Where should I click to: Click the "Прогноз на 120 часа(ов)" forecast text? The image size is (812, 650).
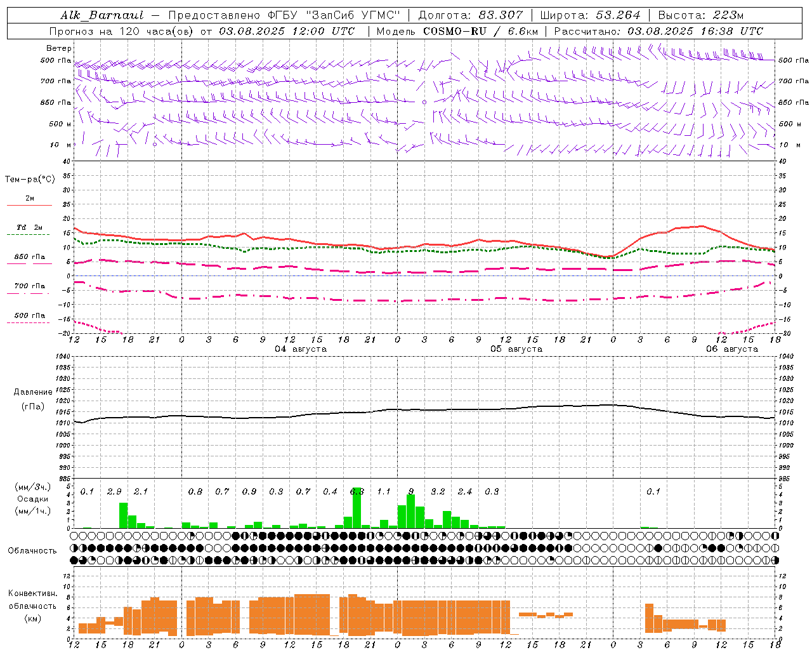[x=122, y=31]
